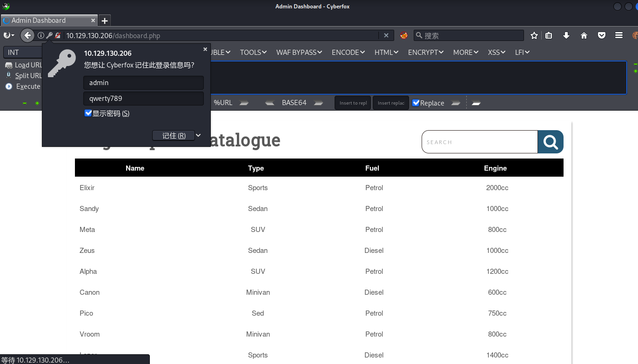Viewport: 638px width, 364px height.
Task: Go to home page via house icon
Action: [584, 35]
